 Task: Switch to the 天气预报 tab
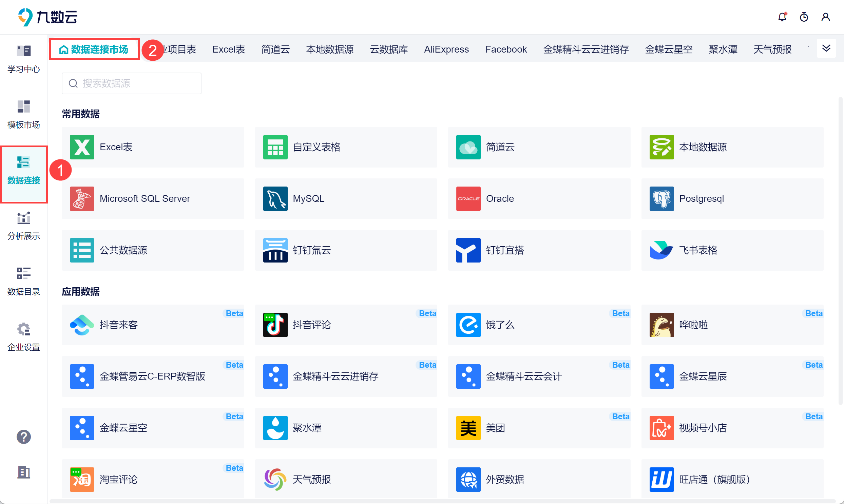click(x=772, y=50)
